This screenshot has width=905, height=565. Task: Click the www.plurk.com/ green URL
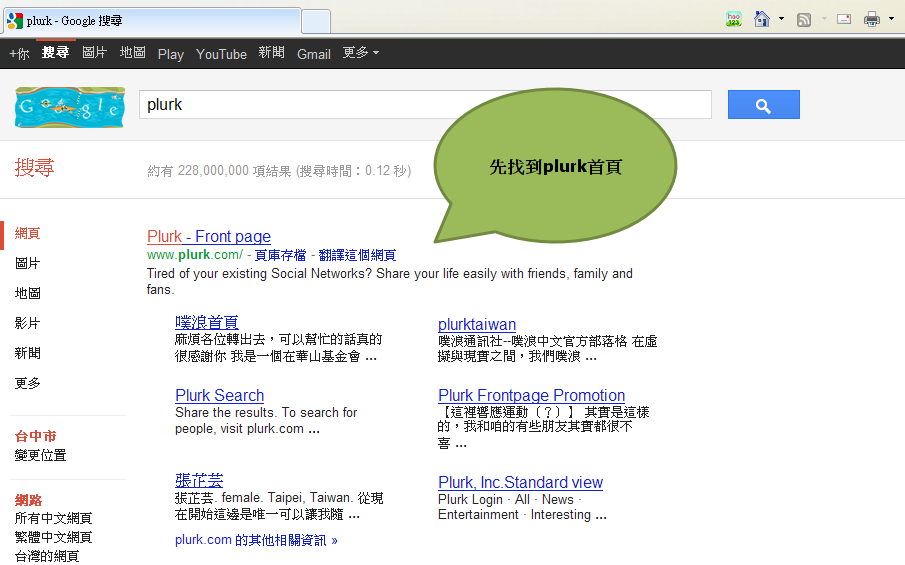tap(195, 255)
